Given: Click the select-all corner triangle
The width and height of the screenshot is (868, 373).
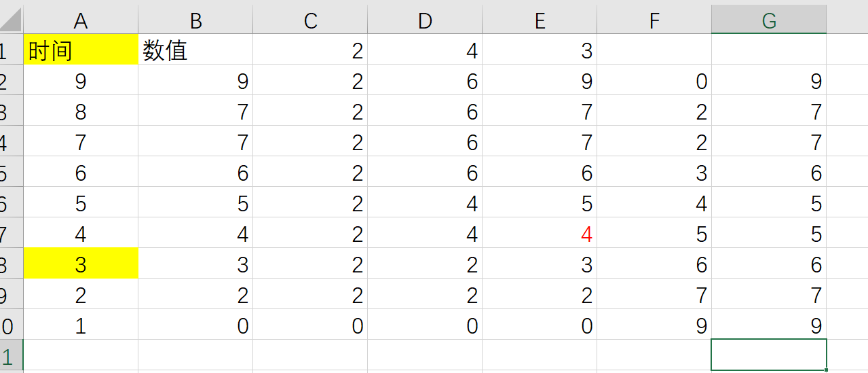Looking at the screenshot, I should (x=12, y=21).
